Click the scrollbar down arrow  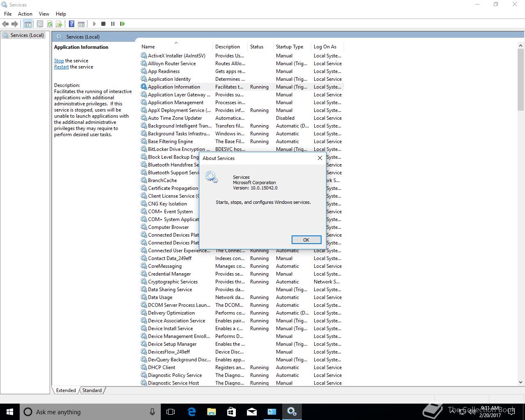point(520,382)
